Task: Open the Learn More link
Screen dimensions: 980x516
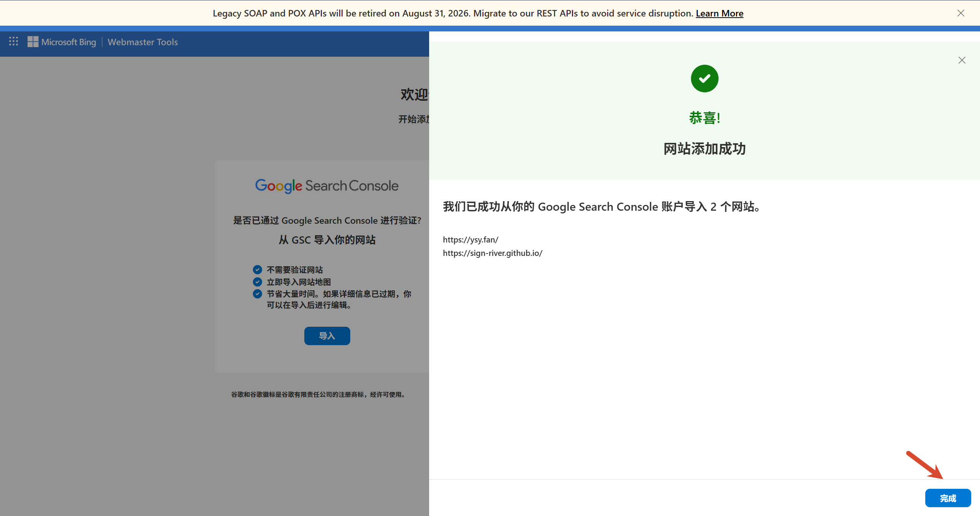Action: click(x=719, y=13)
